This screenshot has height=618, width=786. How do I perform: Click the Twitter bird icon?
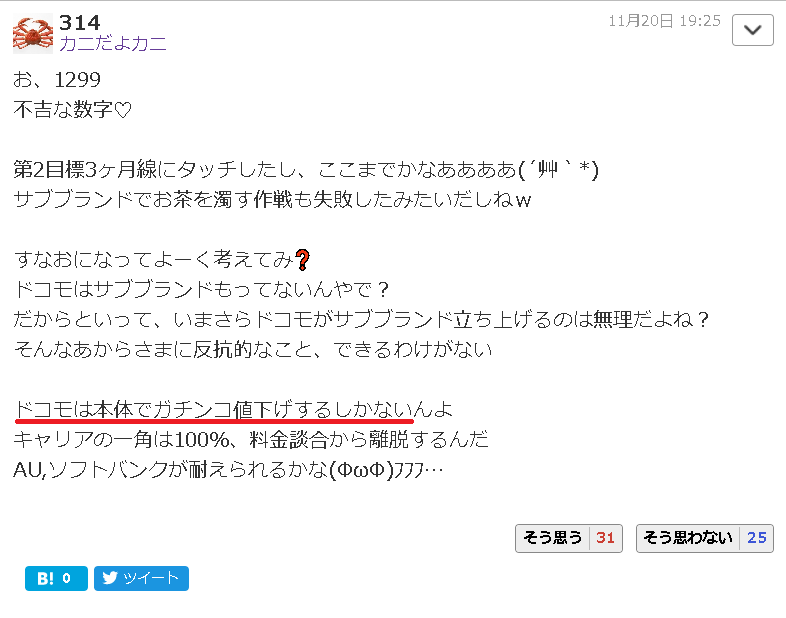coord(110,578)
